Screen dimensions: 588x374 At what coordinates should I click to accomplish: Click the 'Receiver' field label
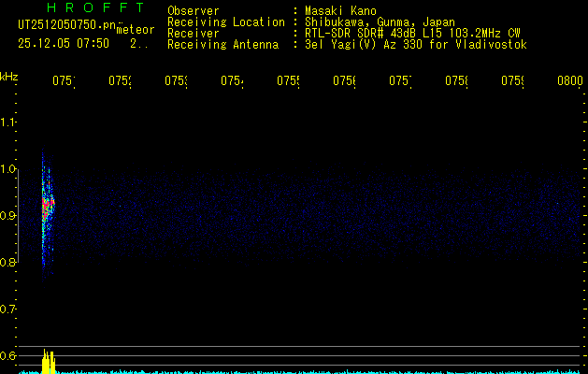[x=194, y=34]
